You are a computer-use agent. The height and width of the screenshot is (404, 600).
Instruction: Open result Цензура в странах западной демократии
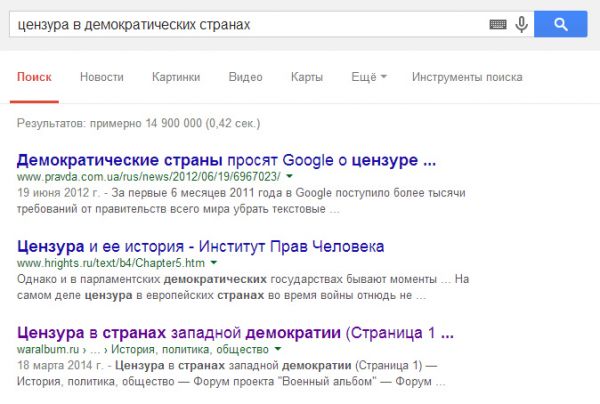pos(235,332)
